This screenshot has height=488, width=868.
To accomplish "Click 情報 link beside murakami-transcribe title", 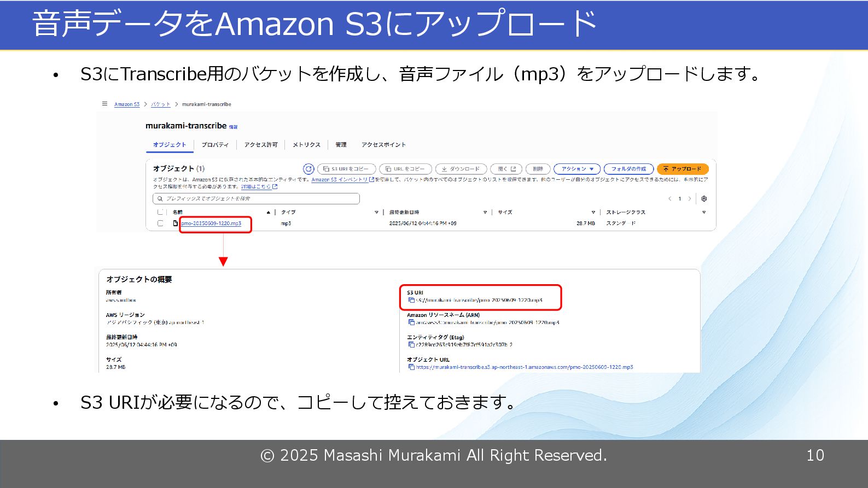I will [x=234, y=127].
